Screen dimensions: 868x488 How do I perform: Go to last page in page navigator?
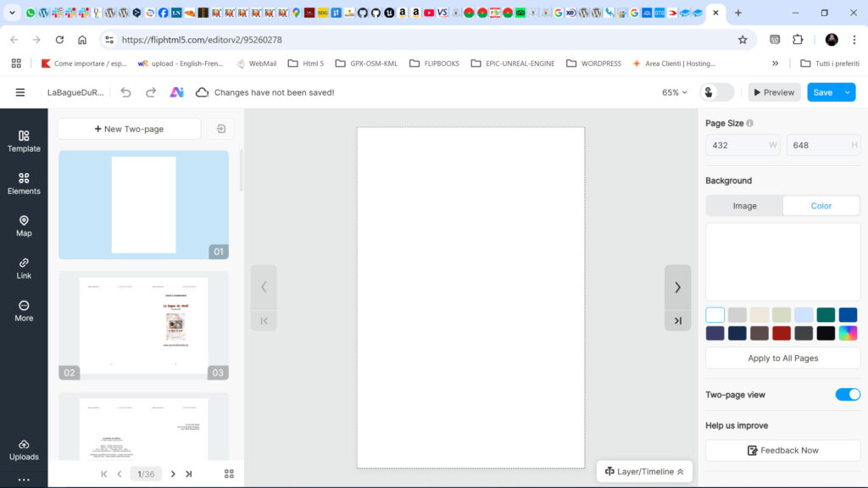click(x=189, y=474)
